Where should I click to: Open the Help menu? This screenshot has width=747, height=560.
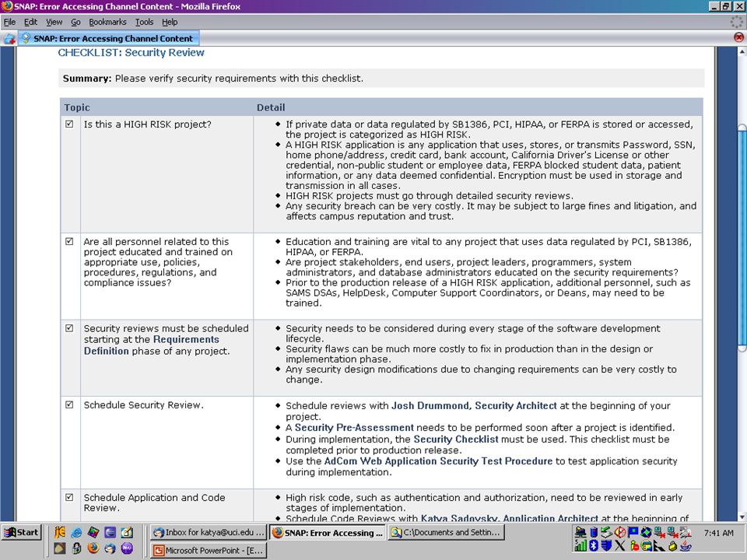pos(170,22)
